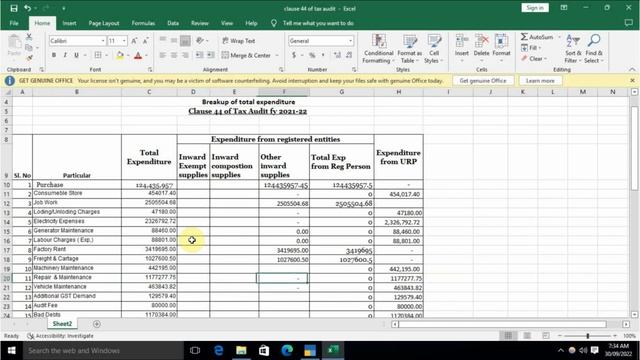Switch to Page Layout view in status bar
The image size is (640, 360).
[x=527, y=336]
